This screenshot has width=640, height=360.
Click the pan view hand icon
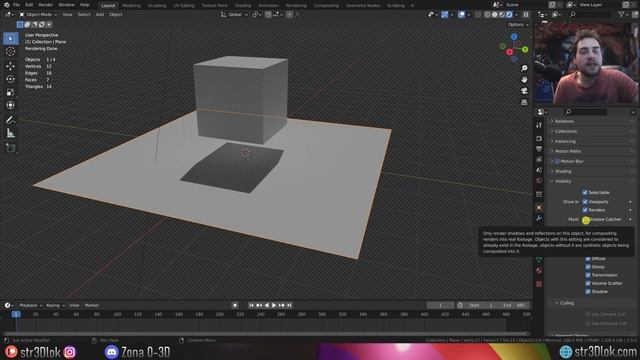coord(524,79)
